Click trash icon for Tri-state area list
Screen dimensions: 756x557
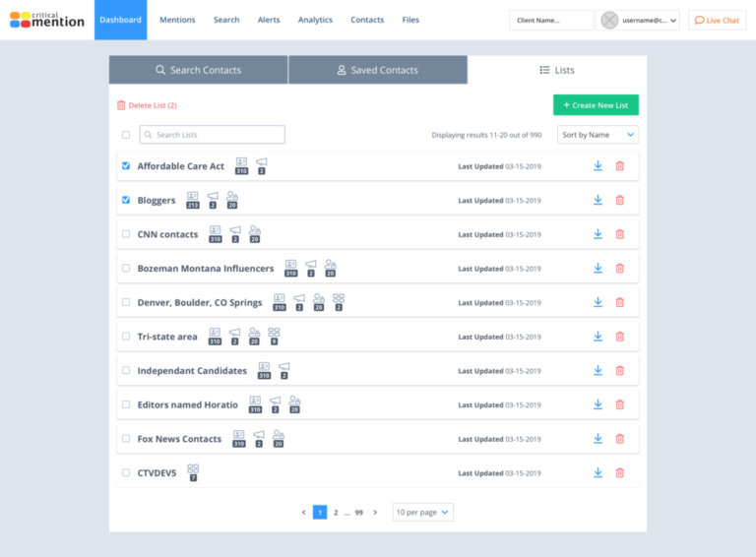point(619,337)
